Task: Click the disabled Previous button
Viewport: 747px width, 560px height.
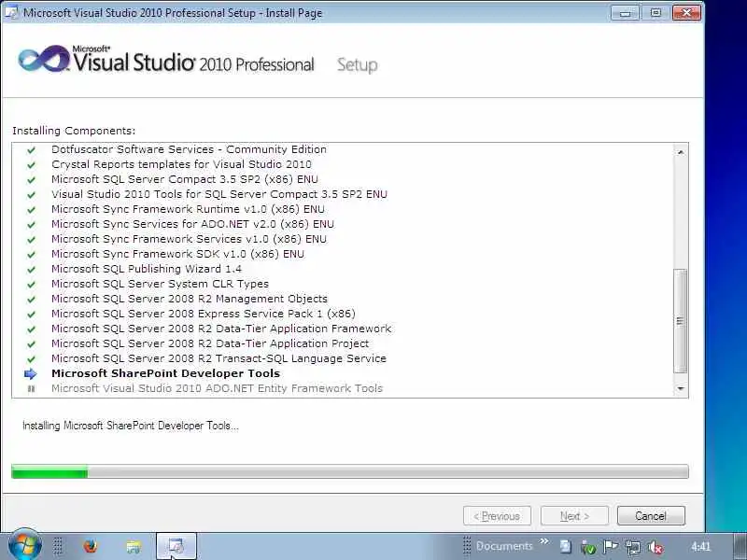Action: point(497,516)
